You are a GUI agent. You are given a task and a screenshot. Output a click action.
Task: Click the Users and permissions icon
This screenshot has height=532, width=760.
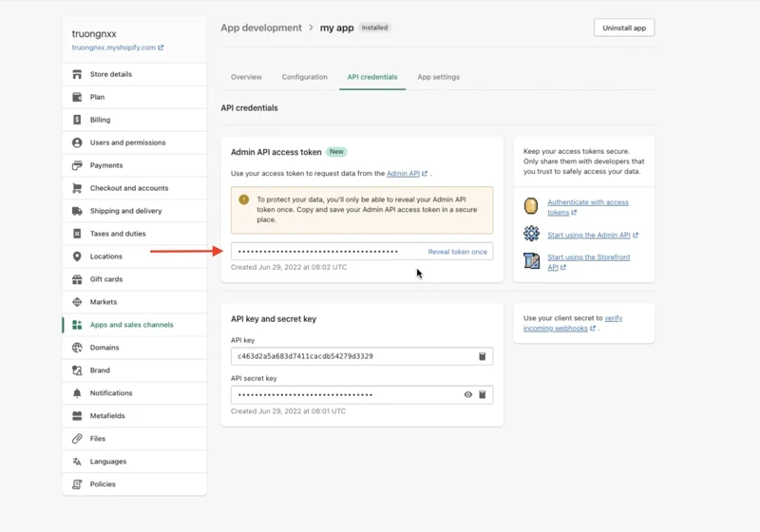(x=77, y=142)
